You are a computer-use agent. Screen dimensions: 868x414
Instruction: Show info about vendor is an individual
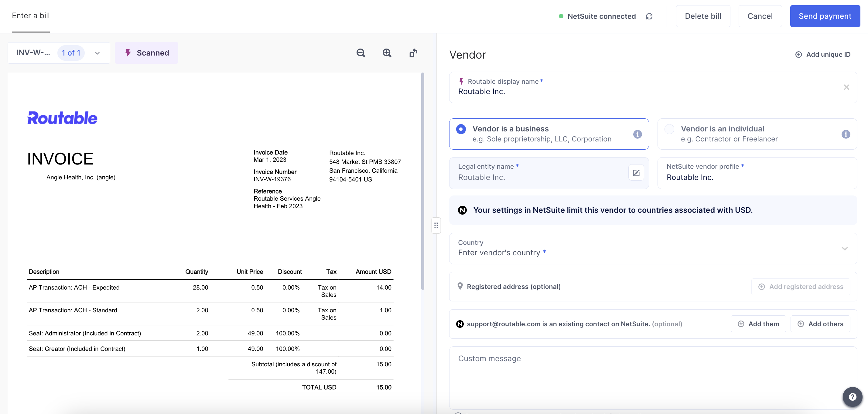click(x=846, y=134)
